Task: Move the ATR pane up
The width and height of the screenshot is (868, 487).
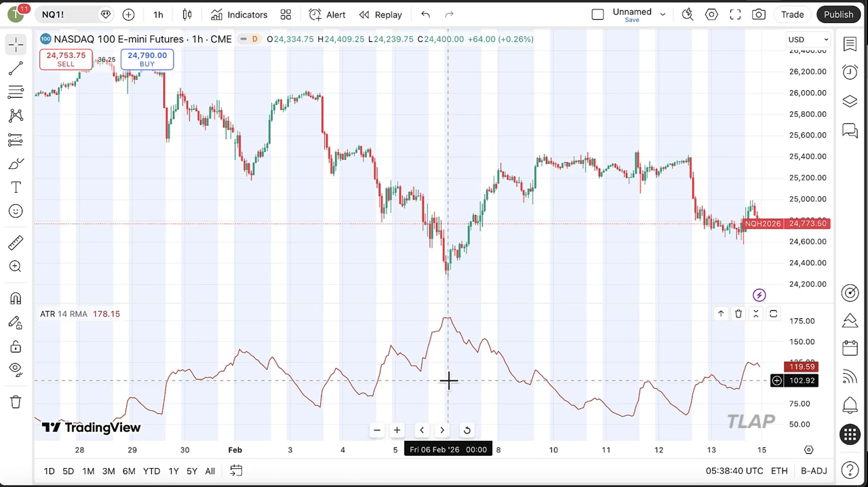Action: (x=721, y=314)
